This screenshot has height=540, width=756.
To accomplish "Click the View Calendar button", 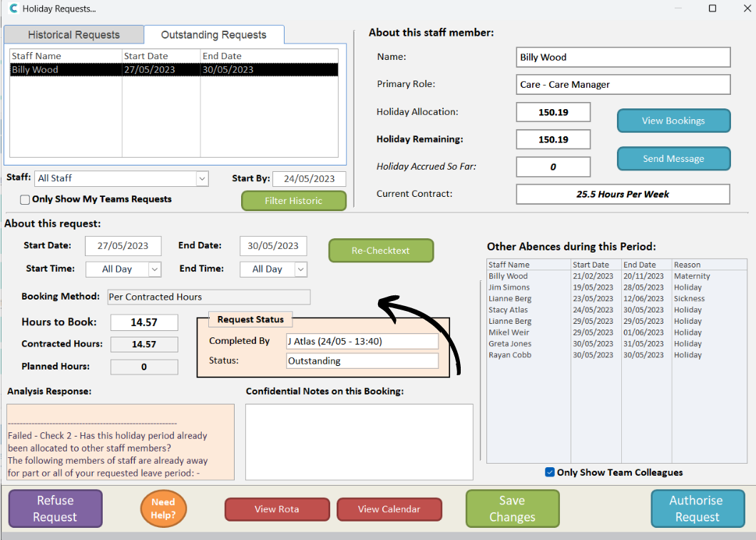I will 389,509.
